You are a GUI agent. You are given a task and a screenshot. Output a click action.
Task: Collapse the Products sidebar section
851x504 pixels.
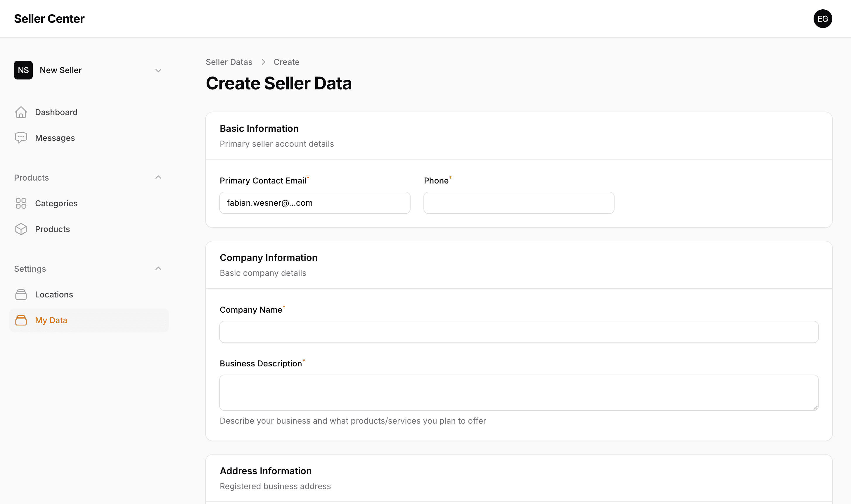158,177
